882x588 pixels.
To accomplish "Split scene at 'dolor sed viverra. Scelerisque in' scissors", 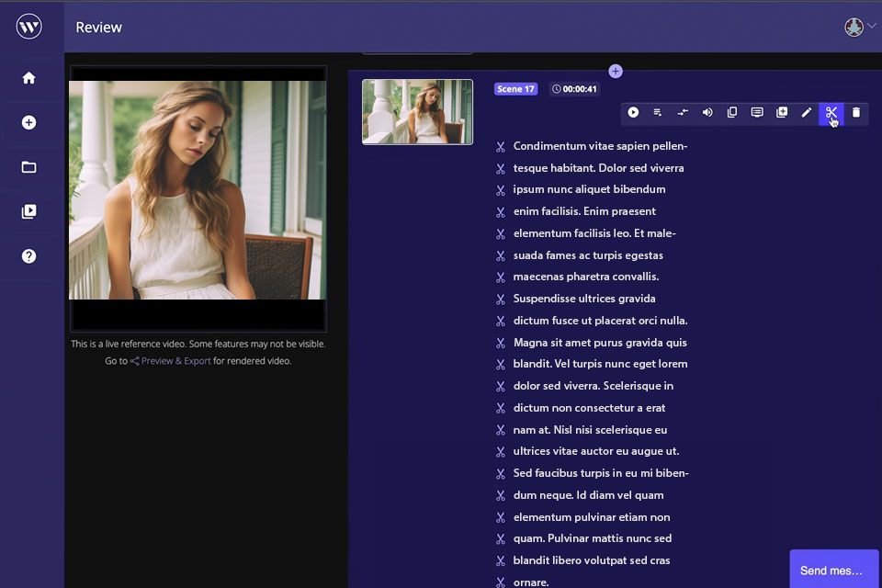I will pyautogui.click(x=501, y=387).
